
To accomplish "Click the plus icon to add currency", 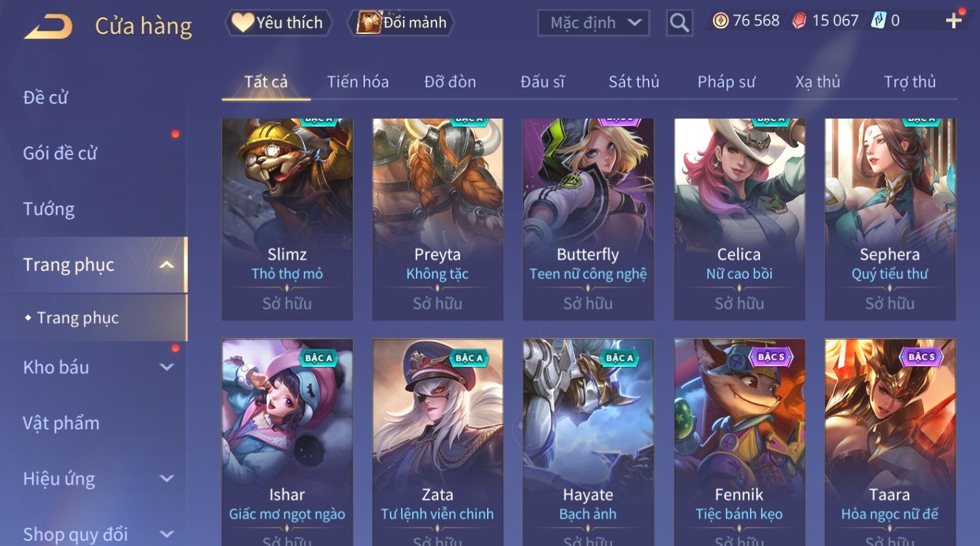I will pos(953,21).
